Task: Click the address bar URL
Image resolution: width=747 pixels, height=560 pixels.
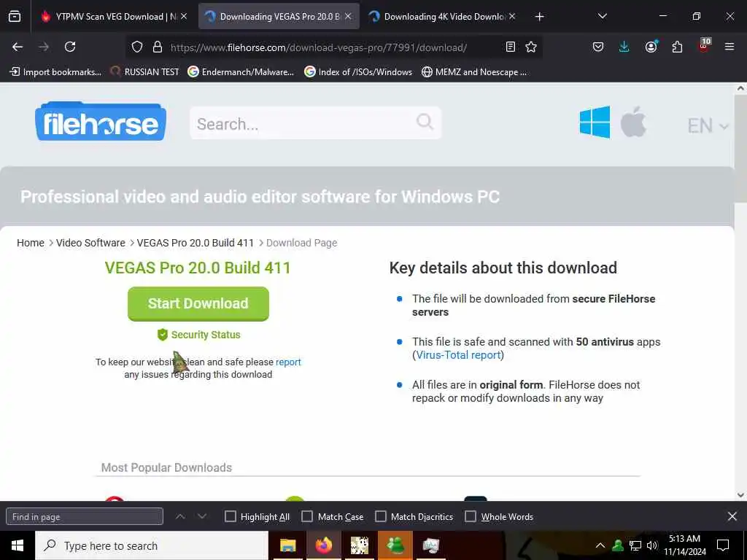Action: click(x=318, y=47)
